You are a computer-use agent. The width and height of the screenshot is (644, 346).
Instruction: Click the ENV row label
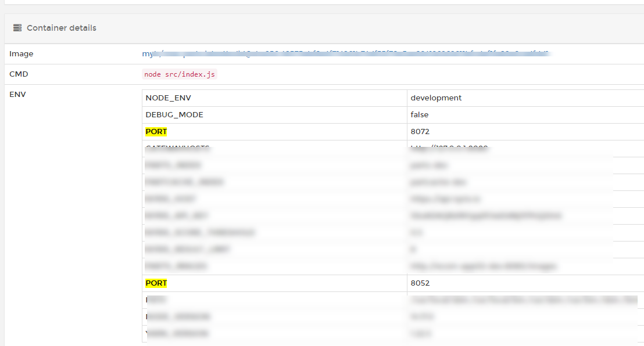[17, 95]
